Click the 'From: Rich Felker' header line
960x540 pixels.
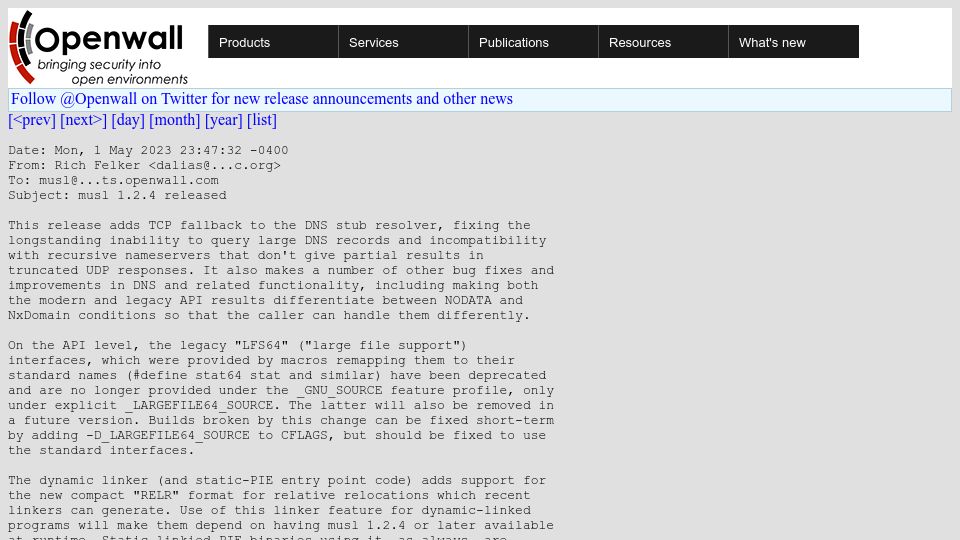pos(144,165)
